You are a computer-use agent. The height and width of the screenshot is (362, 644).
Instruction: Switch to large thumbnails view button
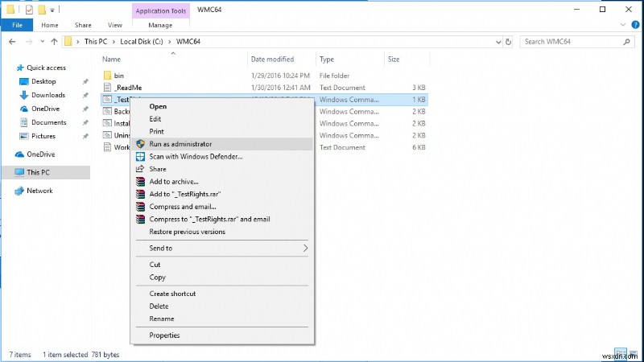tap(634, 353)
